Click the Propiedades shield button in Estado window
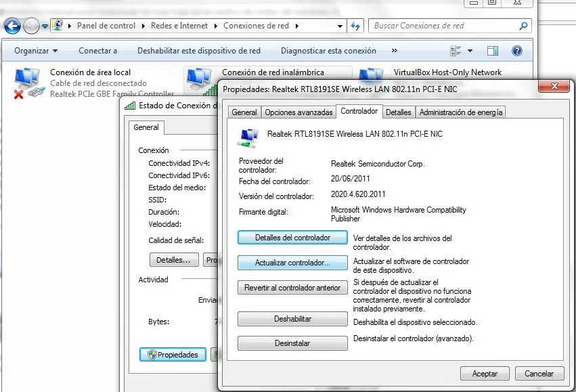576x392 pixels. pyautogui.click(x=173, y=355)
